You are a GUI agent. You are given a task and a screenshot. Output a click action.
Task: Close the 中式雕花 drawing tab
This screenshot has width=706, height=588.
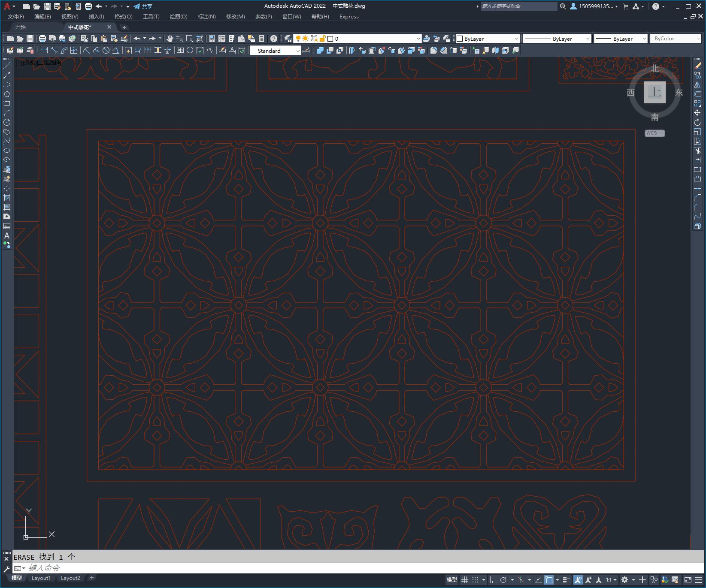coord(109,27)
